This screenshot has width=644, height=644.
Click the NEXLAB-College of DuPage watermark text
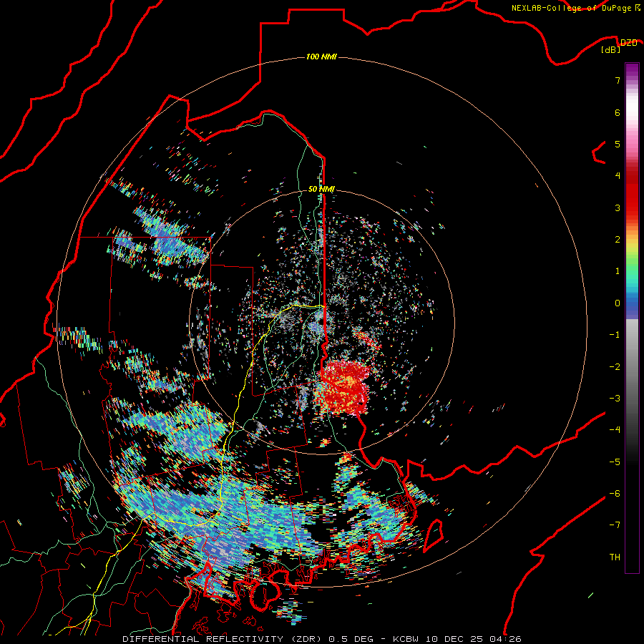tap(571, 8)
